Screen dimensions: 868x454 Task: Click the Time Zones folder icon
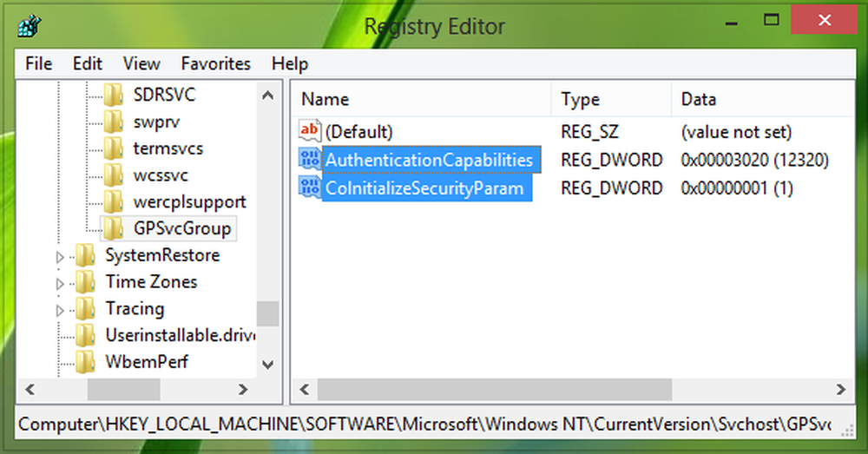click(85, 282)
